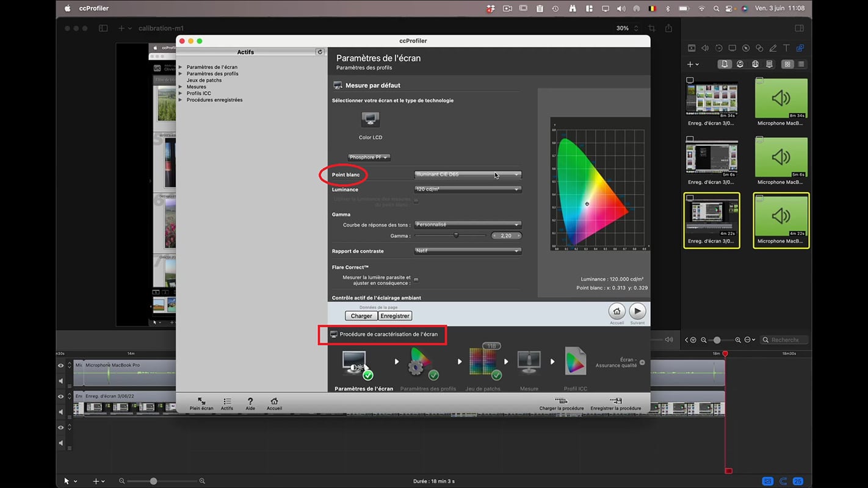This screenshot has height=488, width=868.
Task: Click the Suivant next arrow button
Action: [637, 311]
